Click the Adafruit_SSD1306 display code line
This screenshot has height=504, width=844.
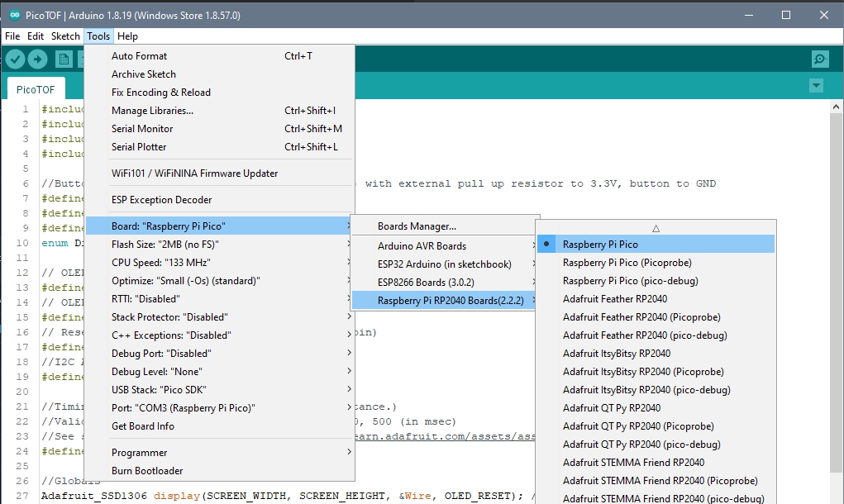click(x=288, y=496)
